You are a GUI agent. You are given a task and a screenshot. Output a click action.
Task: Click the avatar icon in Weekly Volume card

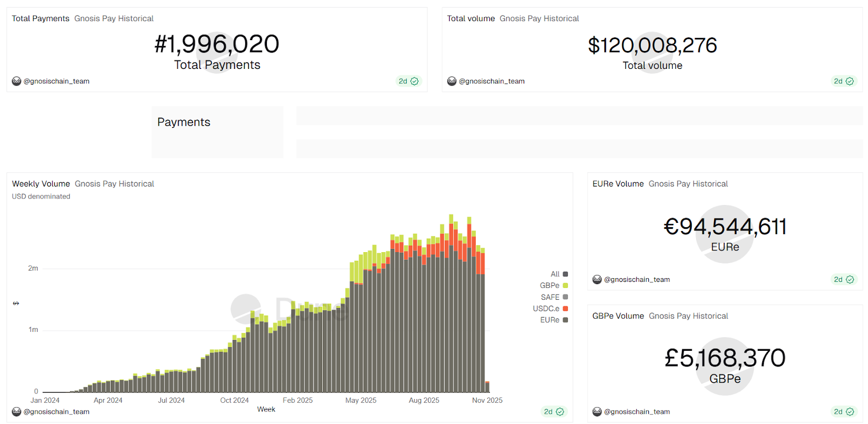coord(17,412)
